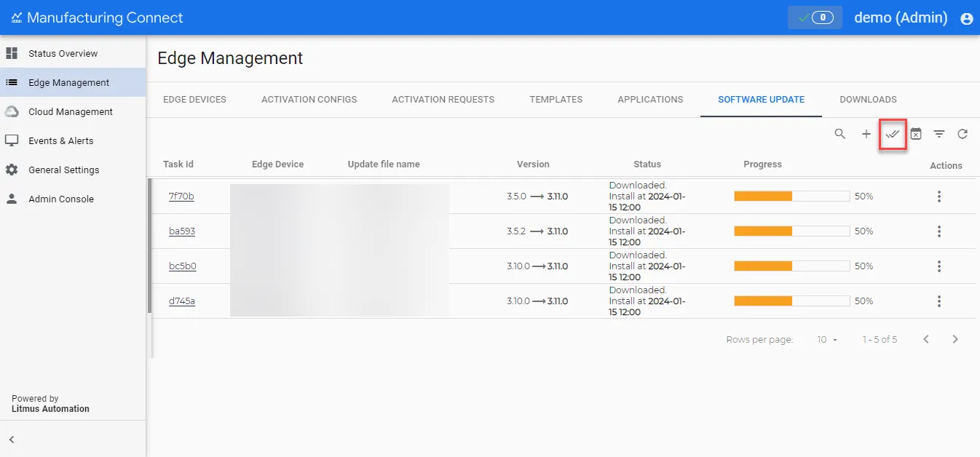Click the calendar cancel schedule icon
The height and width of the screenshot is (457, 980).
coord(916,134)
